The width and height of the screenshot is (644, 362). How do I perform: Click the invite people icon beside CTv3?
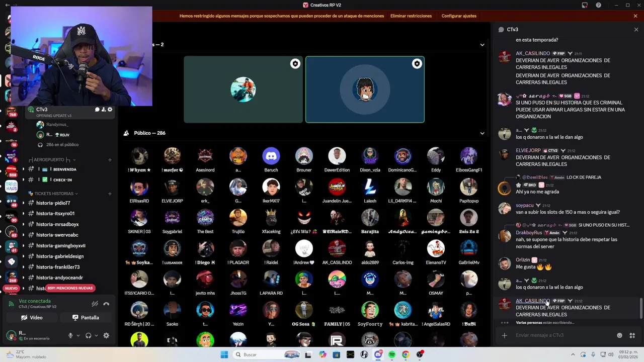(x=104, y=110)
